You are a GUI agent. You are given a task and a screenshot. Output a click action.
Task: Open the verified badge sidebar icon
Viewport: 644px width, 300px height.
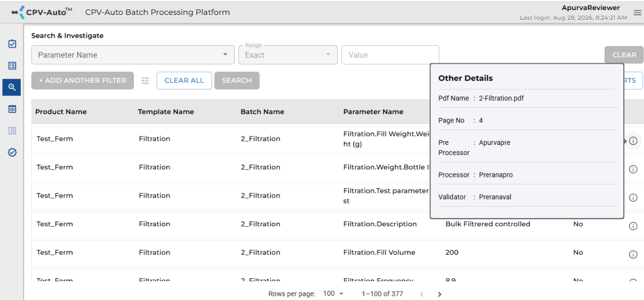point(12,152)
